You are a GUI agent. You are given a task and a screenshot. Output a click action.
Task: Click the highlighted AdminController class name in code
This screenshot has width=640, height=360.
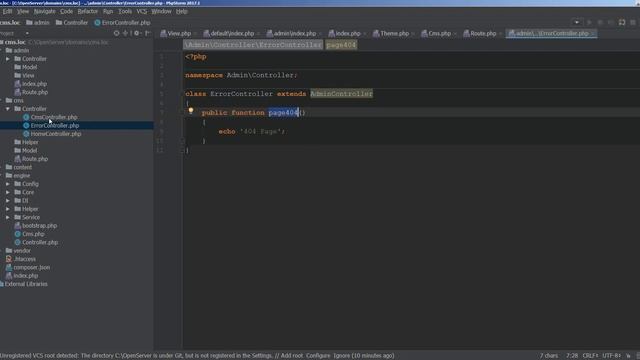[341, 94]
